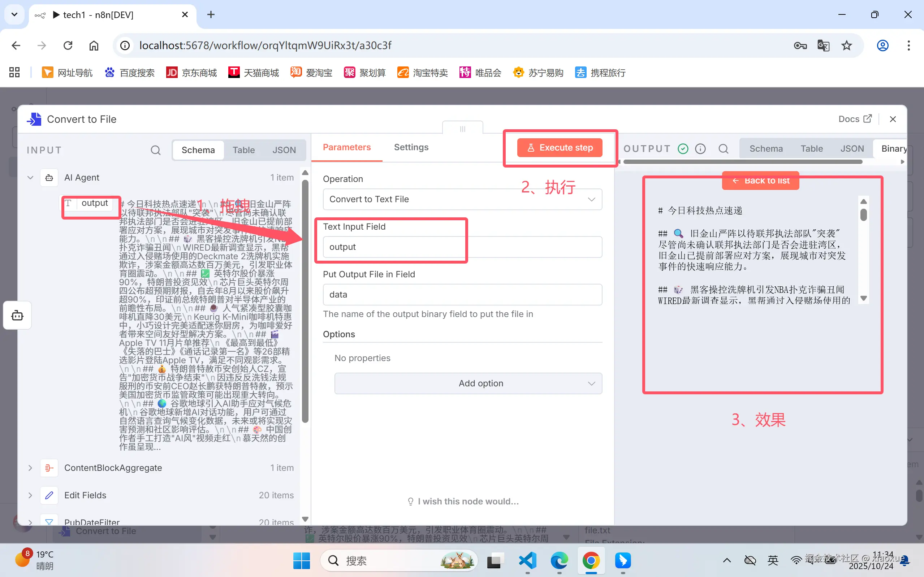
Task: Click the green success checkmark in OUTPUT header
Action: tap(683, 149)
